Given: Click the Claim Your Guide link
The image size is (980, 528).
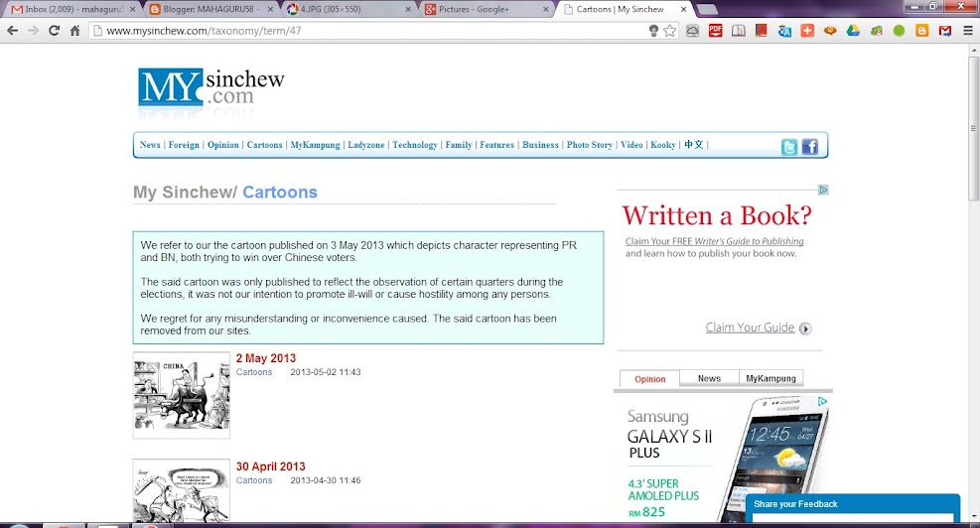Looking at the screenshot, I should click(x=750, y=328).
